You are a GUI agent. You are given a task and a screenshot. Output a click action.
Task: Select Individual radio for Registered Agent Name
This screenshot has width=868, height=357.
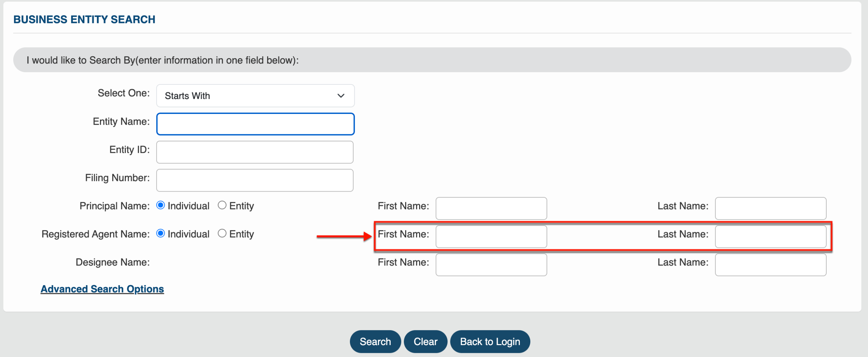coord(161,234)
